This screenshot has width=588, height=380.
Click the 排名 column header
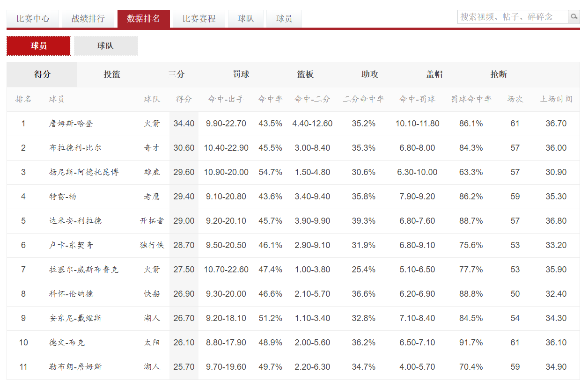tap(23, 99)
